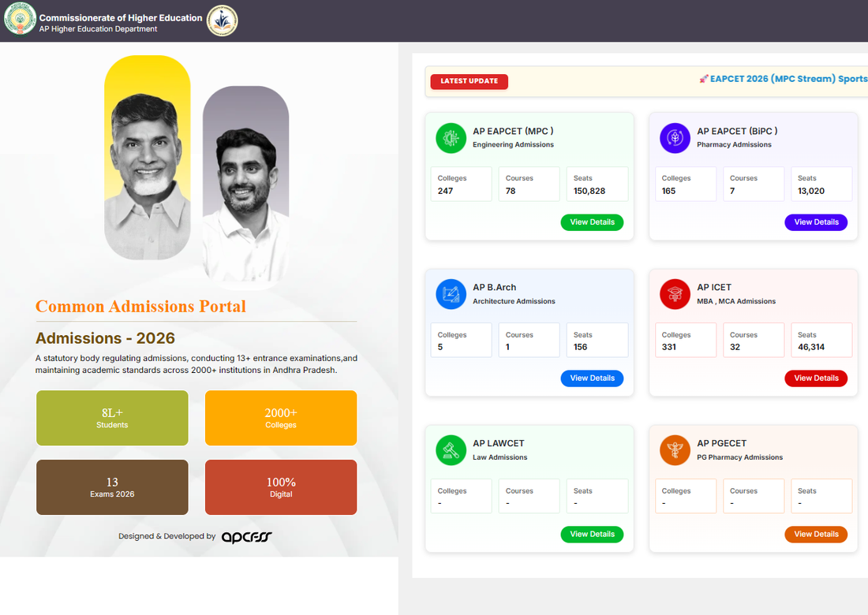Click the Seats box in AP PGECET card
This screenshot has height=615, width=868.
[x=821, y=496]
